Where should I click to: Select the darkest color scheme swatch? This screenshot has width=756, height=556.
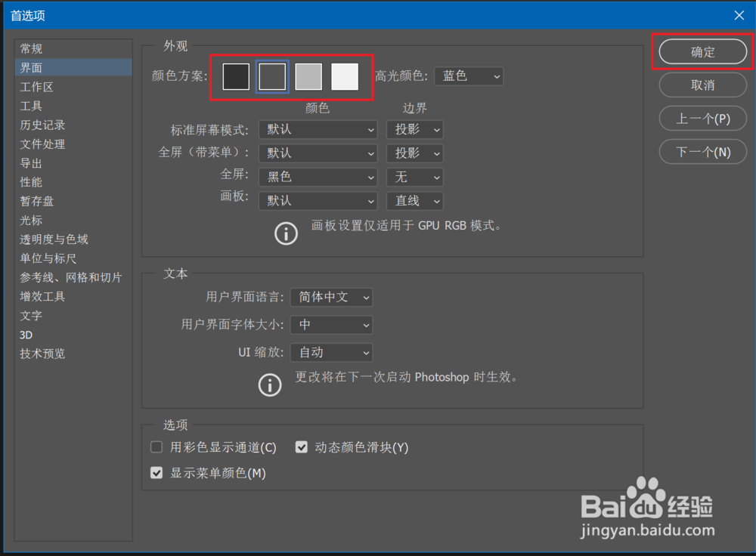[236, 76]
